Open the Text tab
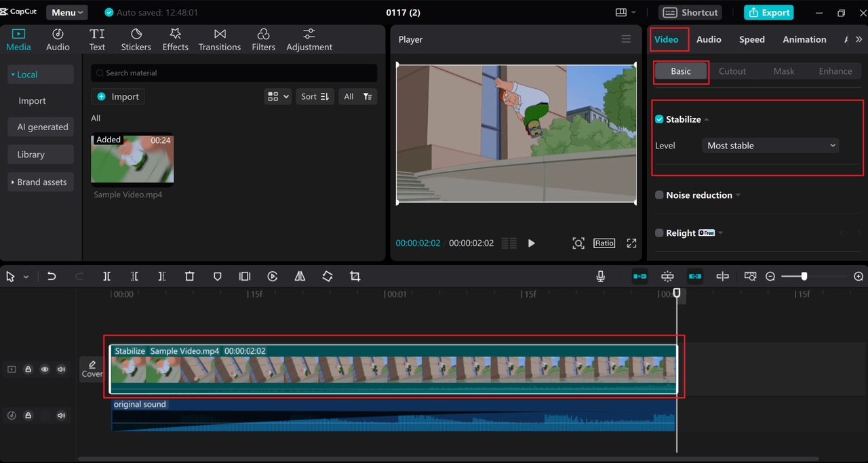868x463 pixels. [97, 40]
